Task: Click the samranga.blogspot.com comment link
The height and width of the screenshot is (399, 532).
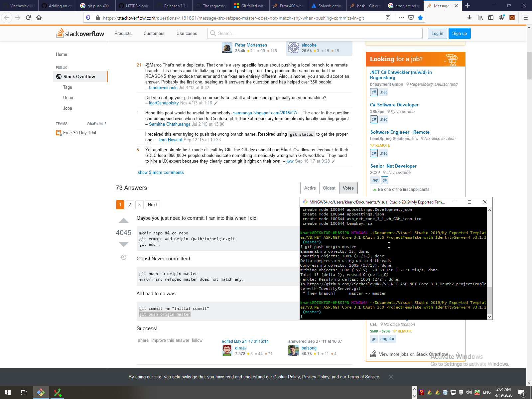Action: point(267,113)
